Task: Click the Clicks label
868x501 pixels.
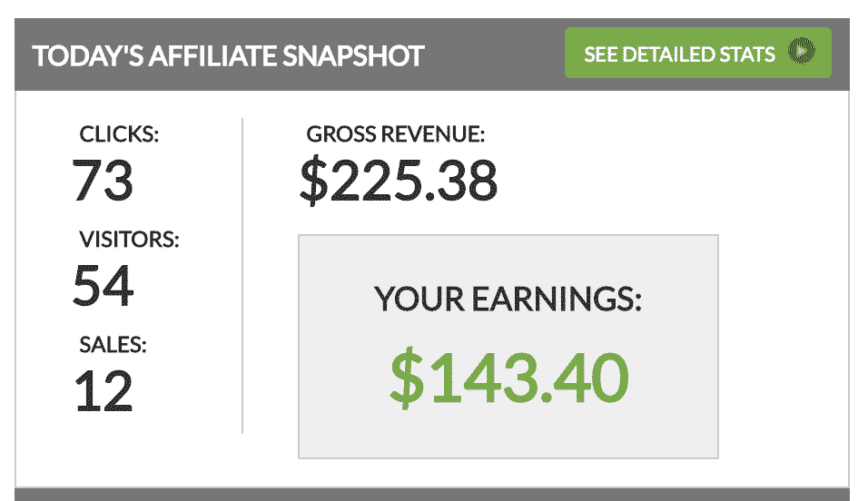Action: pyautogui.click(x=119, y=134)
